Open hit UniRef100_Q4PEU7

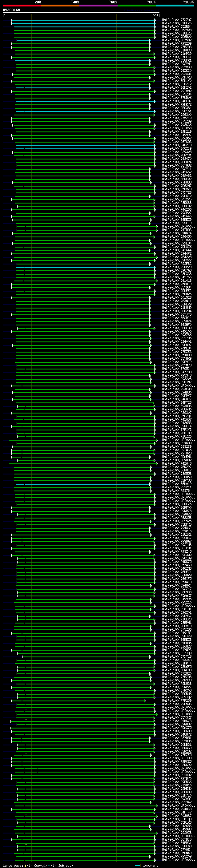177,101
